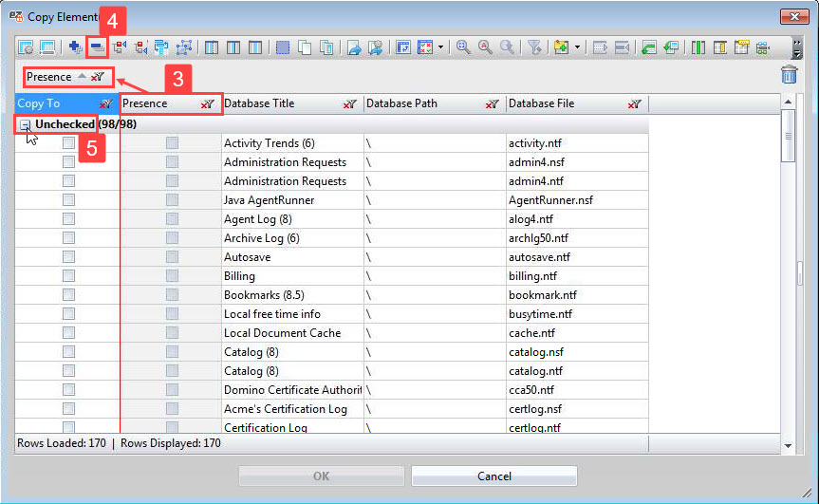The image size is (819, 504).
Task: Click the green column bars icon
Action: 698,47
